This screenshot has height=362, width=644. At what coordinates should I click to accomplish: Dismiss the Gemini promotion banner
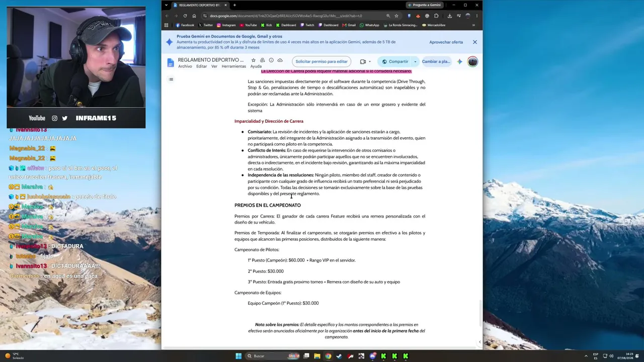474,42
